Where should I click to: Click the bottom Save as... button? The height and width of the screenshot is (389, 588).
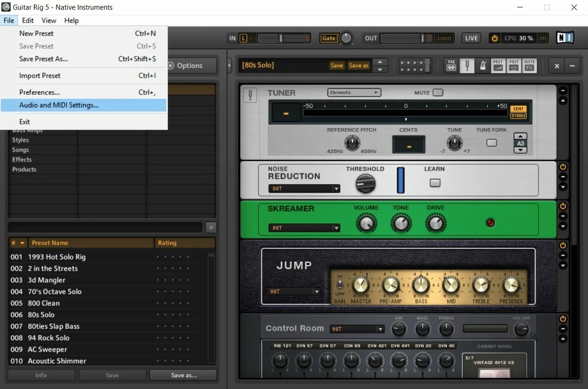pos(184,375)
